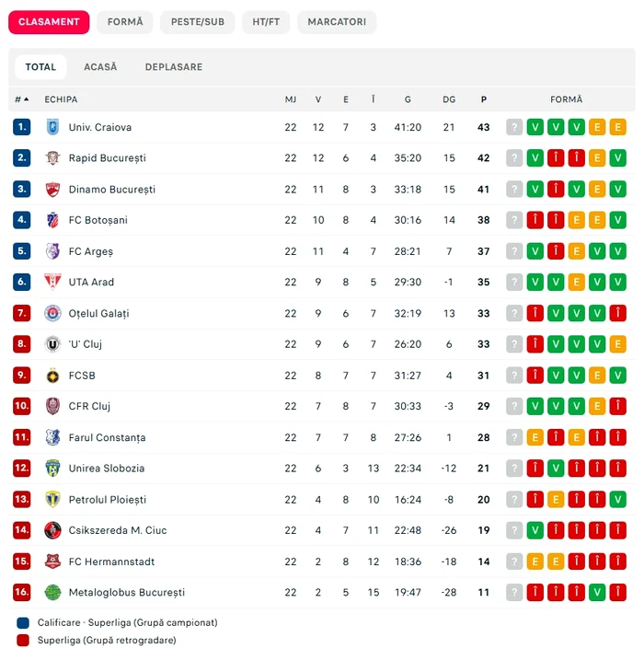Sort table by rank number column
The image size is (644, 660).
point(21,99)
